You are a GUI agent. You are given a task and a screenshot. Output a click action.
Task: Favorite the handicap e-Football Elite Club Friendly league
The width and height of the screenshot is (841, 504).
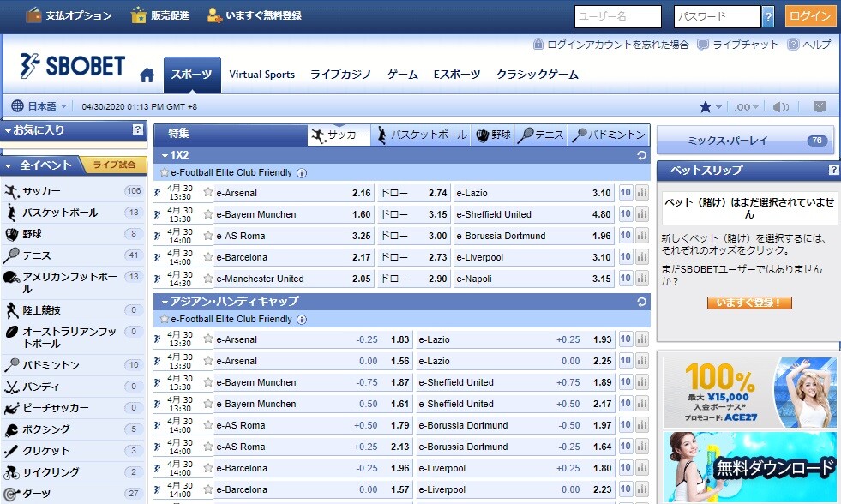tap(165, 319)
